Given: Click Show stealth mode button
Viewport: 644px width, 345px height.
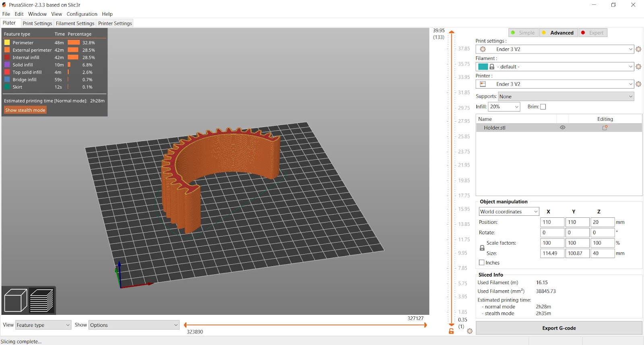Looking at the screenshot, I should click(x=25, y=110).
